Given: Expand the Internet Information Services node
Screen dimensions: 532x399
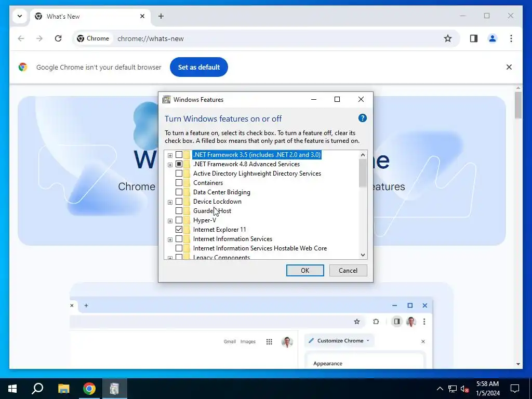Looking at the screenshot, I should pyautogui.click(x=170, y=240).
